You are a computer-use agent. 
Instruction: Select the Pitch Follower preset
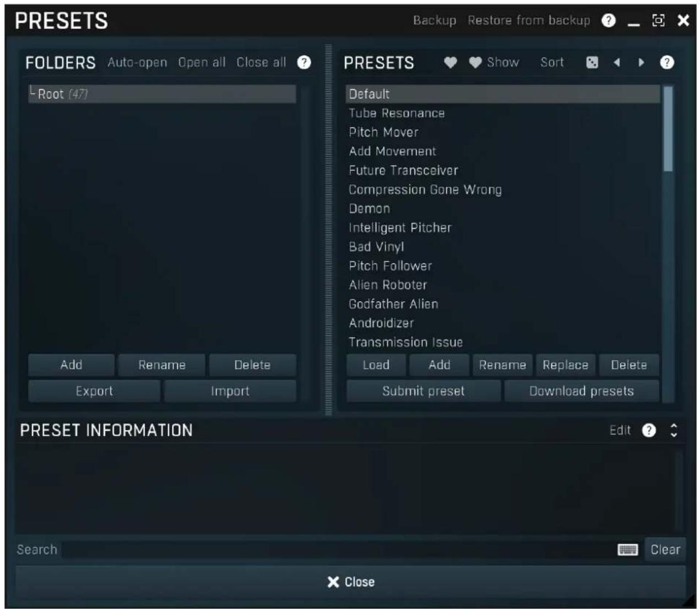[503, 266]
